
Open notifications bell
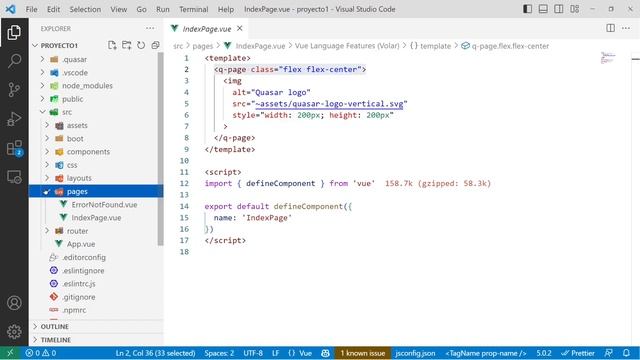point(626,353)
